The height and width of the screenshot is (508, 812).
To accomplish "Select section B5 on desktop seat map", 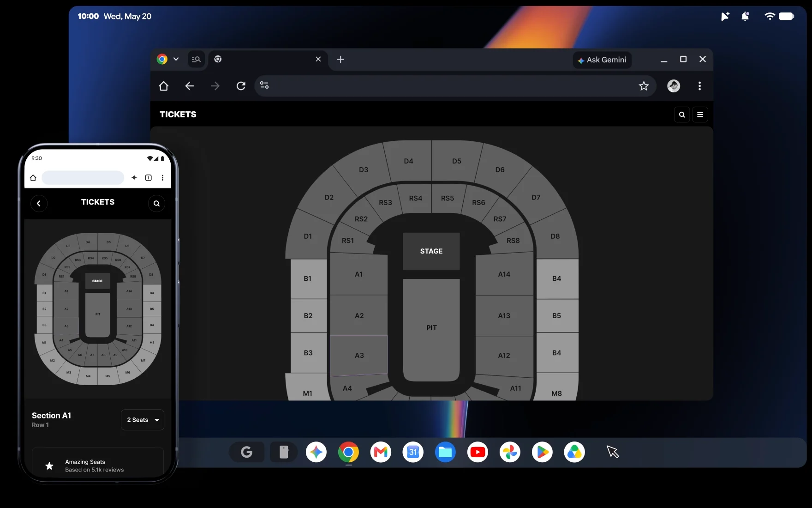I will (x=557, y=316).
